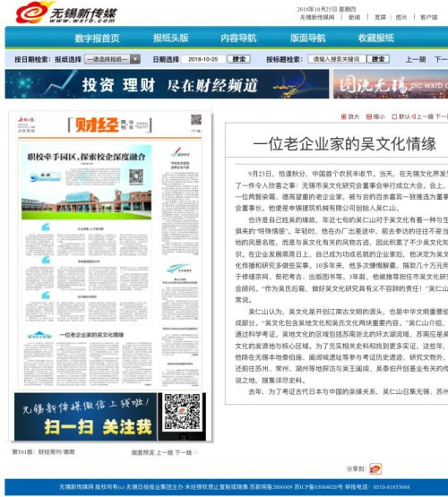Viewport: 448px width, 497px height.
Task: Click the 上一期 previous issue link
Action: 416,59
